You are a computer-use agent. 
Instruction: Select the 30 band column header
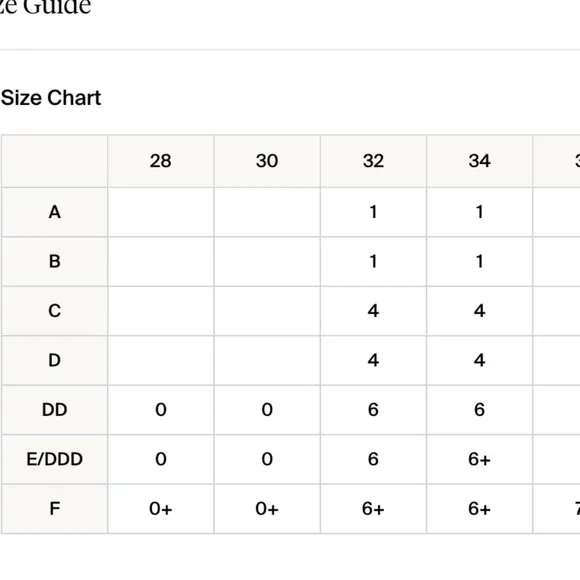click(267, 161)
